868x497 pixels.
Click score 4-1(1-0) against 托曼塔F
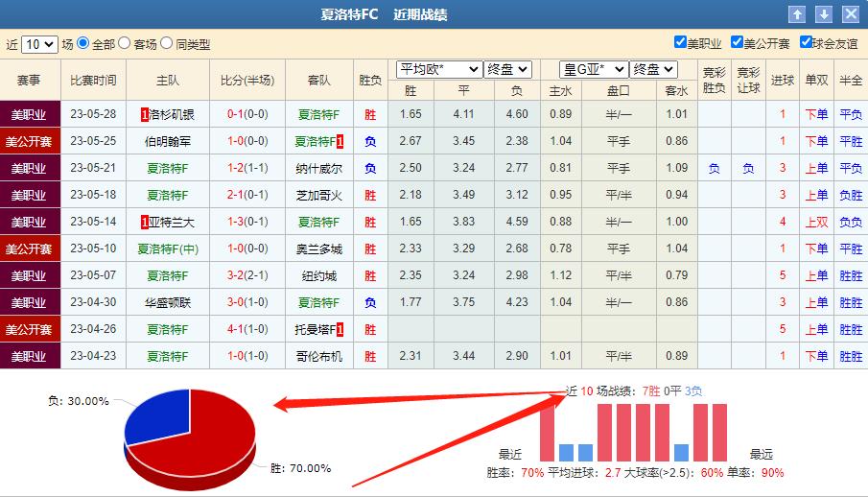pos(247,329)
